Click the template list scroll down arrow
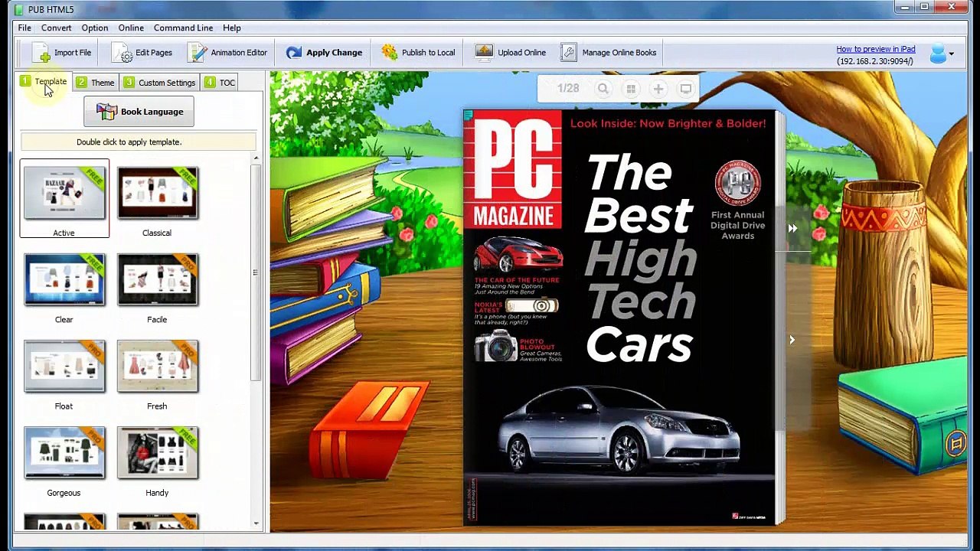 tap(256, 524)
